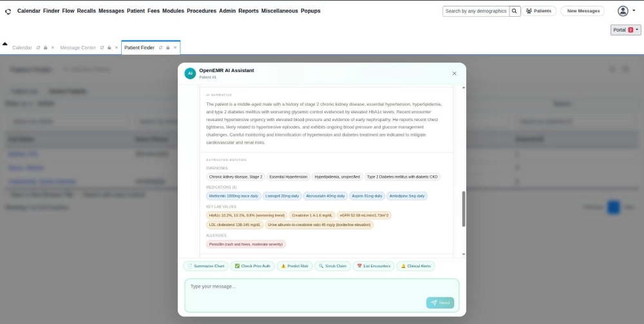Screen dimensions: 644x324
Task: Switch to the Calendar tab
Action: pos(22,48)
